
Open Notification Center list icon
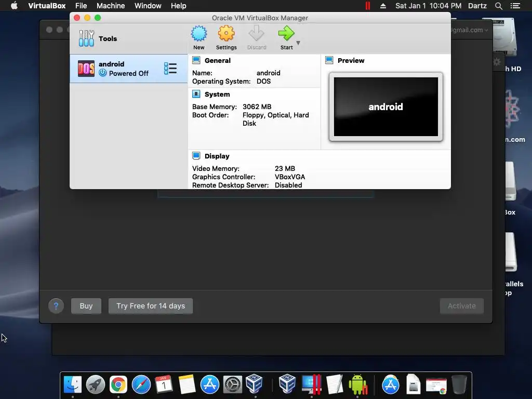515,6
